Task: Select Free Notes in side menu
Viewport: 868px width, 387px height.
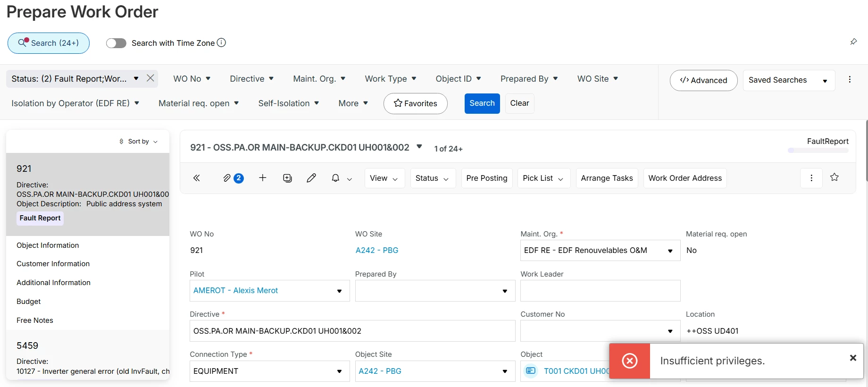Action: point(35,320)
